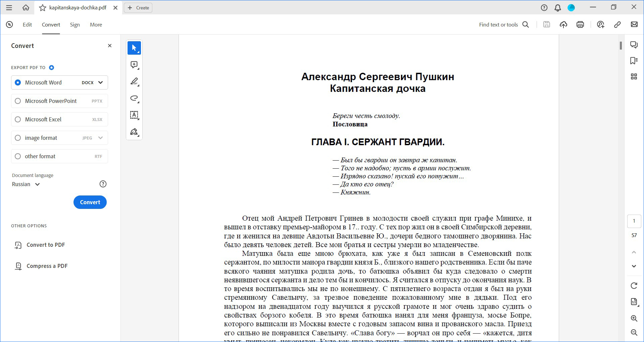Click the Zoom in magnifier
The height and width of the screenshot is (342, 644).
(x=634, y=318)
